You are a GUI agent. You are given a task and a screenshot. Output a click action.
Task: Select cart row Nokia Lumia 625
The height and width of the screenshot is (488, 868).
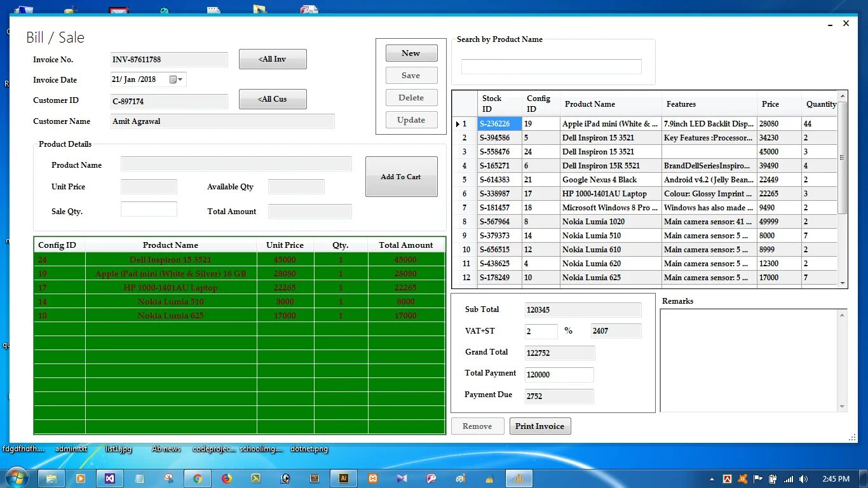(240, 315)
